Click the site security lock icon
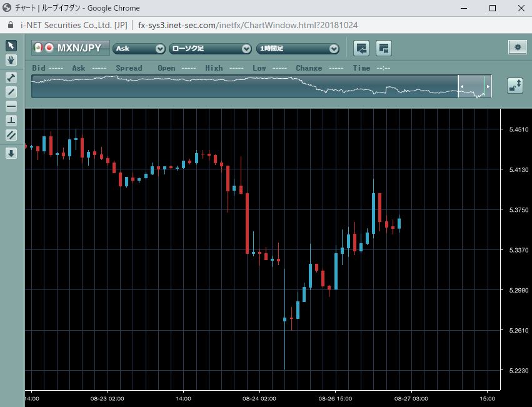Screen dimensions: 532x407 [x=11, y=25]
